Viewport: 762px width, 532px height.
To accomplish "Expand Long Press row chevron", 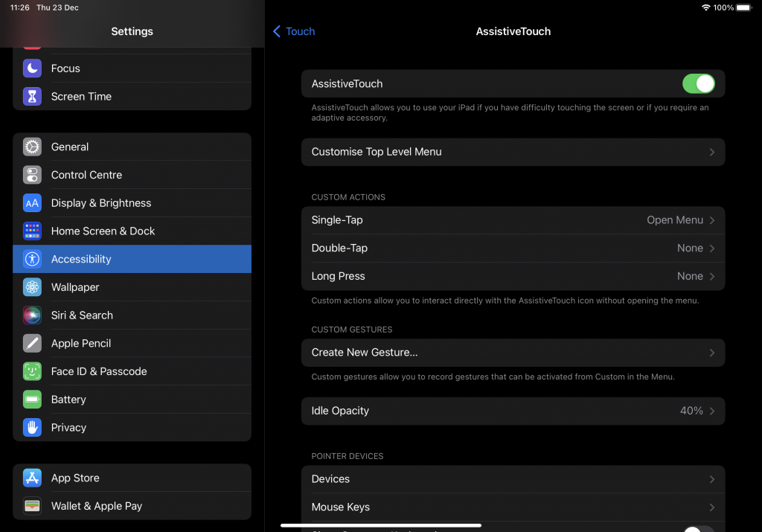I will [x=712, y=277].
